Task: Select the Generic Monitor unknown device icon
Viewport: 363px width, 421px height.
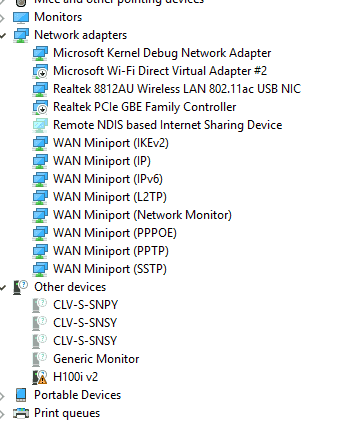Action: point(40,359)
